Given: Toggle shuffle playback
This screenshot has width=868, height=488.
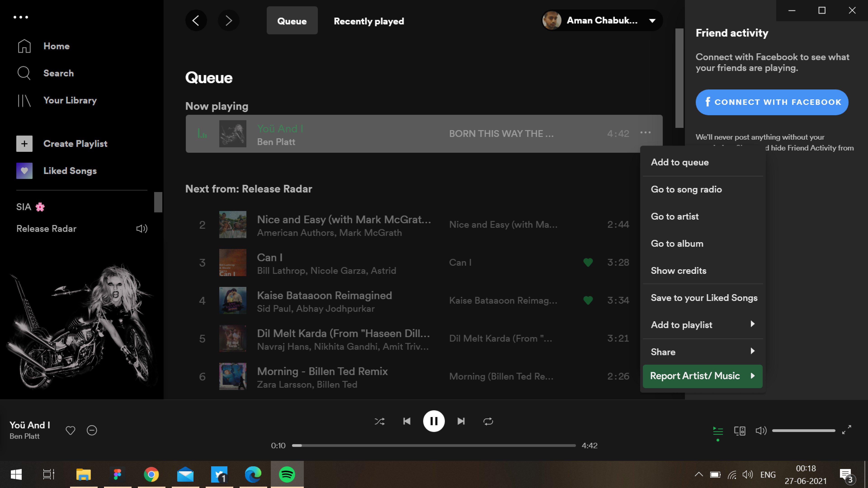Looking at the screenshot, I should [x=380, y=421].
